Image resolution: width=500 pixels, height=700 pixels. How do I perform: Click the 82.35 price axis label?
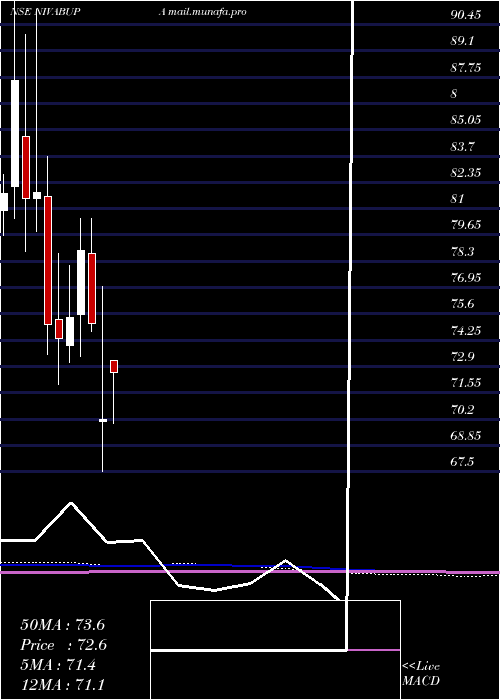point(466,172)
